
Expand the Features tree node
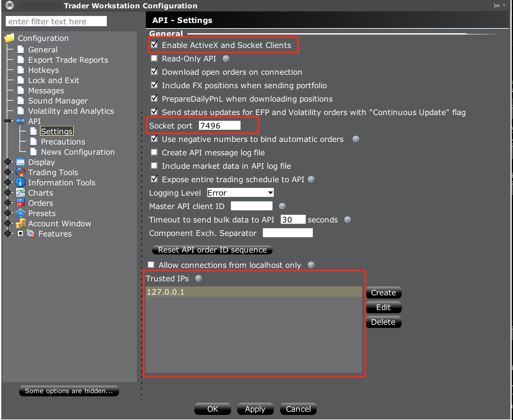coord(8,234)
